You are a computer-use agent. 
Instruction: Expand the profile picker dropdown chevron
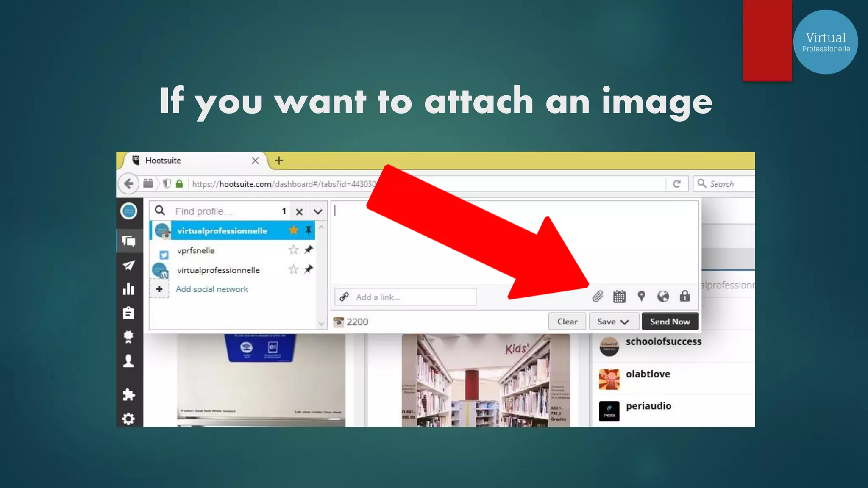318,212
